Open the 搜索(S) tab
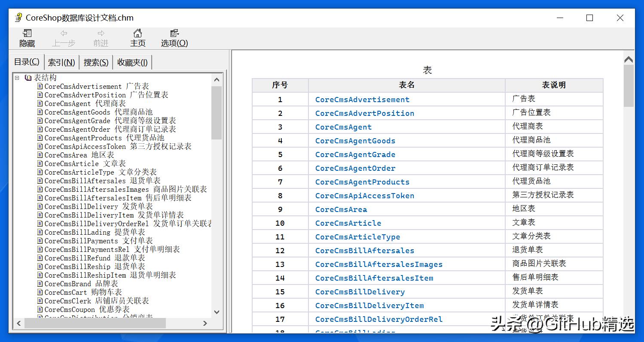This screenshot has height=342, width=644. [96, 62]
